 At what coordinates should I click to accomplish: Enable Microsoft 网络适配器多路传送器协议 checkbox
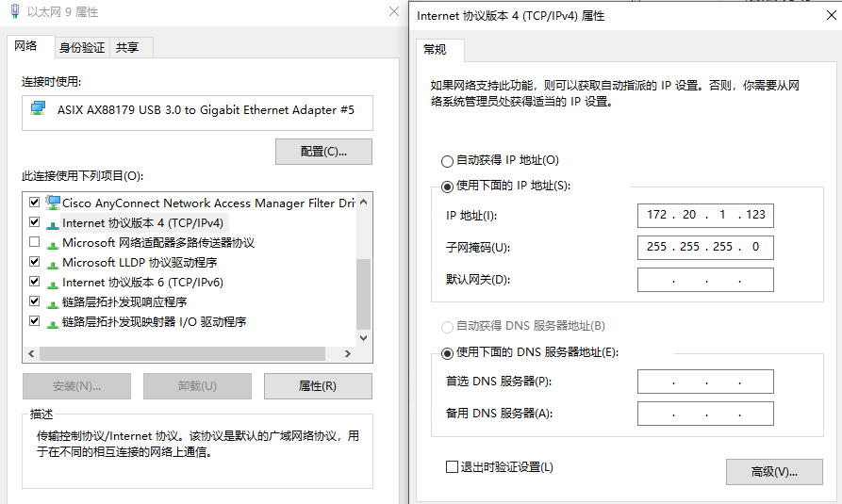(34, 241)
